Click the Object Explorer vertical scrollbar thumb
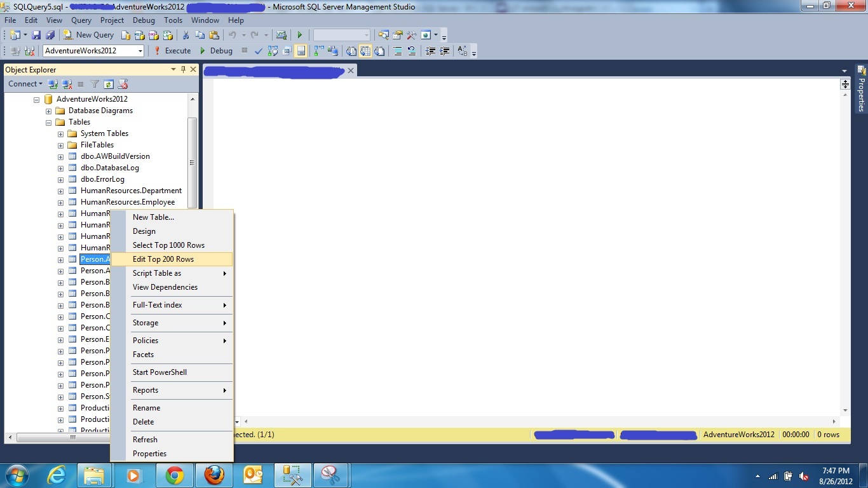This screenshot has height=488, width=868. [192, 162]
